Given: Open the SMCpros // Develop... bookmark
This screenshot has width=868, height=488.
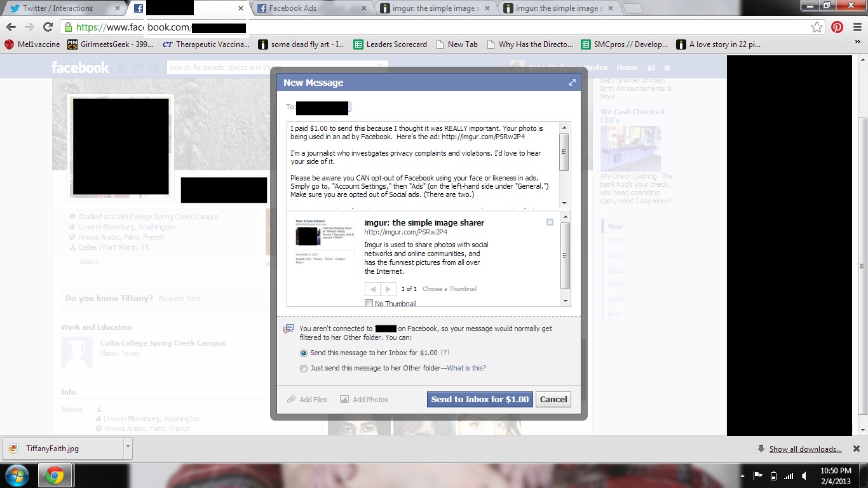Looking at the screenshot, I should tap(624, 44).
